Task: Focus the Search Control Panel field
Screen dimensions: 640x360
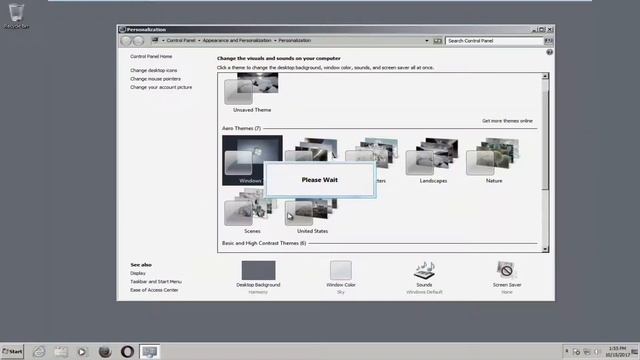Action: pos(495,41)
